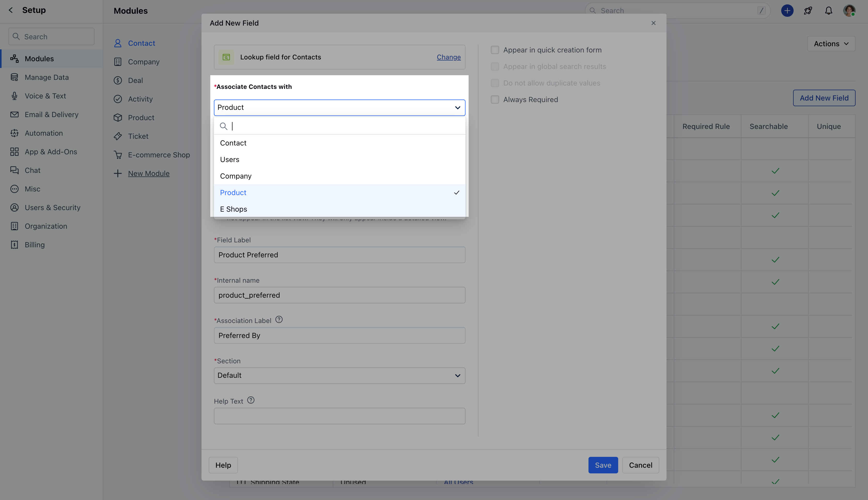
Task: Open the Section dropdown
Action: click(x=339, y=376)
